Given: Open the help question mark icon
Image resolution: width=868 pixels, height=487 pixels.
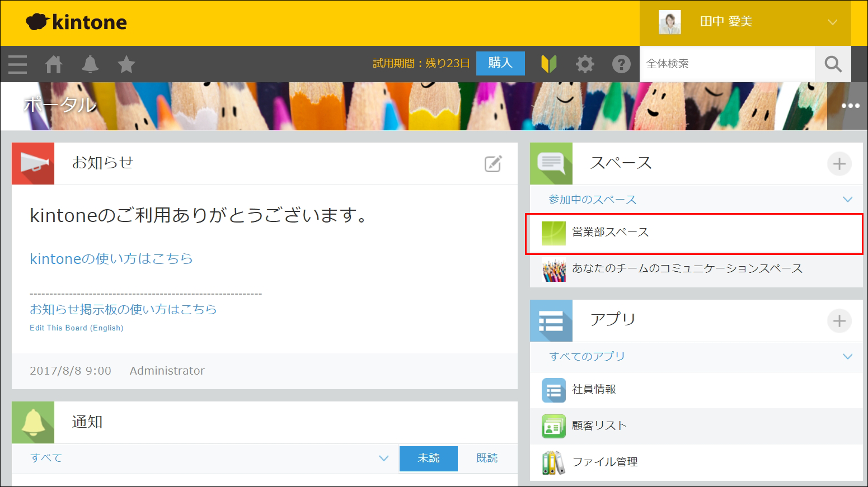Looking at the screenshot, I should point(621,64).
